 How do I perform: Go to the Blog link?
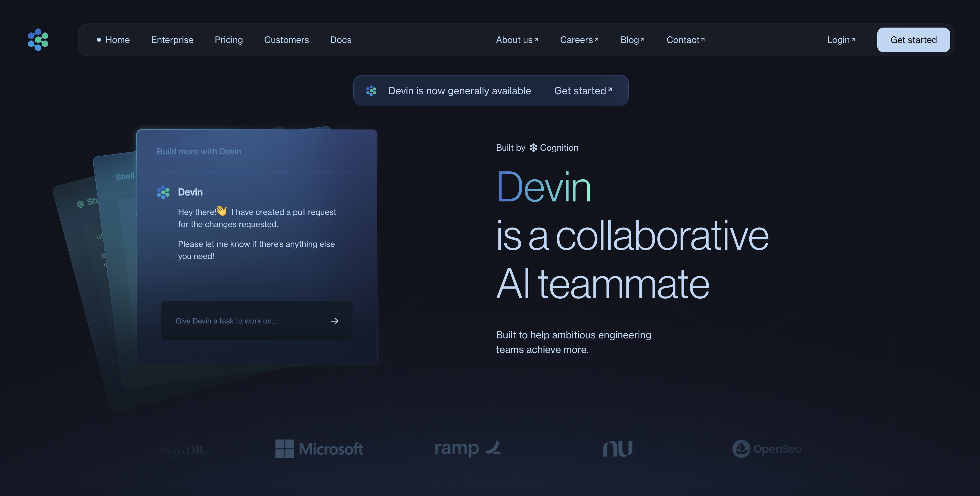click(x=632, y=40)
